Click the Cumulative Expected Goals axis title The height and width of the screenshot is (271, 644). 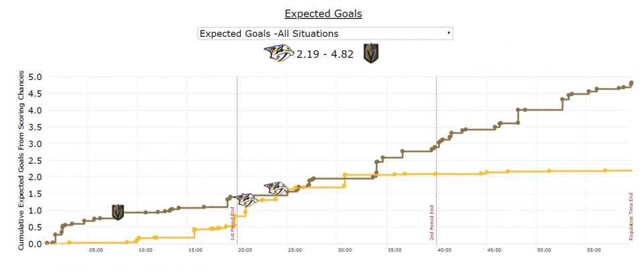click(x=21, y=160)
